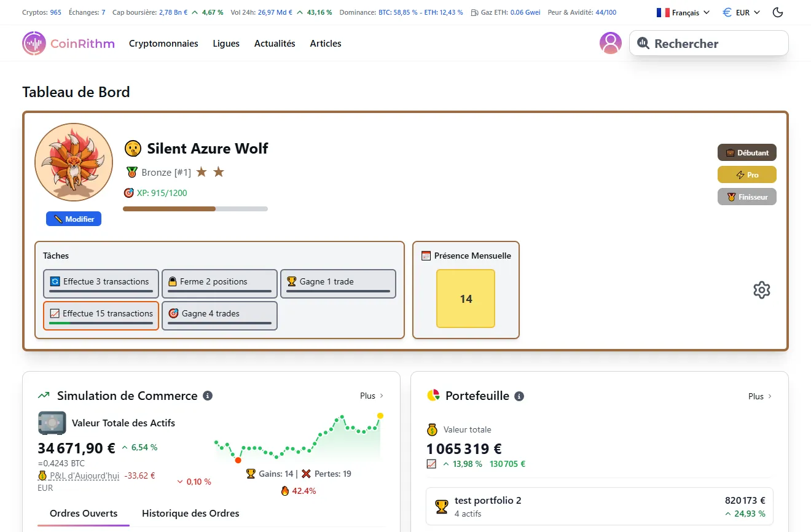Click the Gaz ETH icon in the ticker

pyautogui.click(x=475, y=12)
